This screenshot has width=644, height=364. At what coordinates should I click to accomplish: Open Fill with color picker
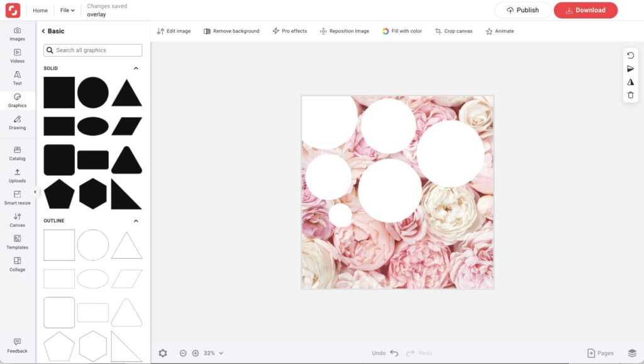pyautogui.click(x=402, y=30)
